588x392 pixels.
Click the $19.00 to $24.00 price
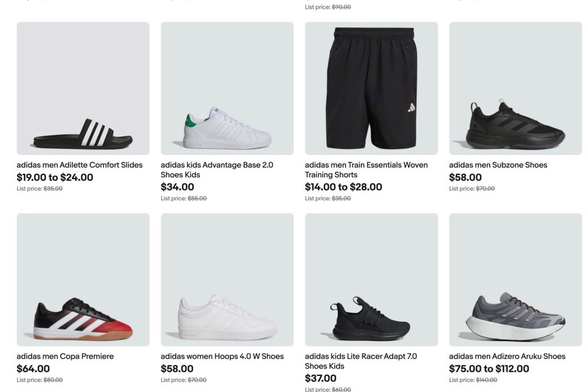(x=55, y=177)
